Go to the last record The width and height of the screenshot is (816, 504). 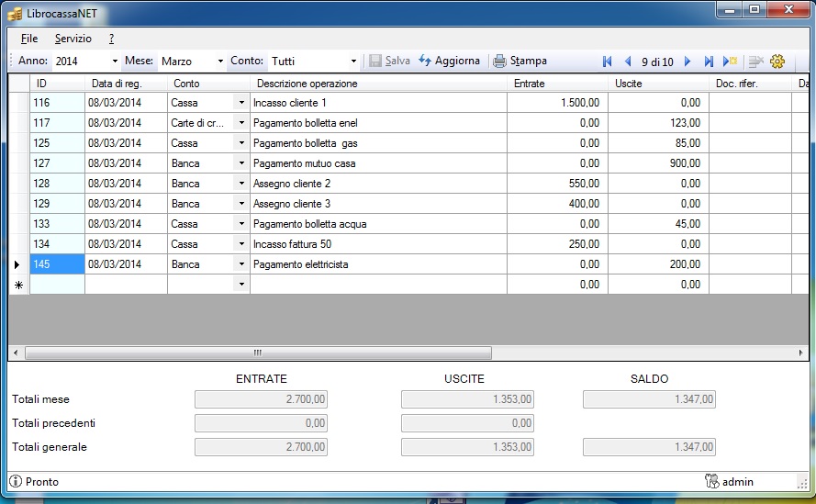coord(709,62)
